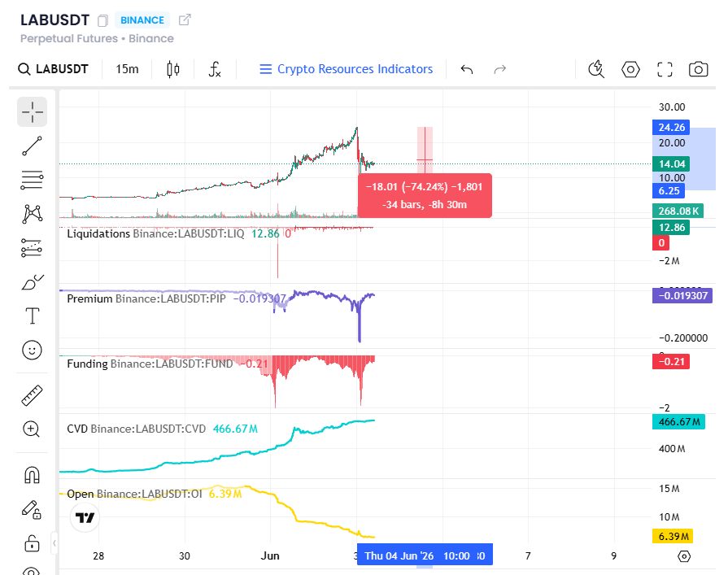728x575 pixels.
Task: Click the TradingView logo
Action: pos(85,517)
